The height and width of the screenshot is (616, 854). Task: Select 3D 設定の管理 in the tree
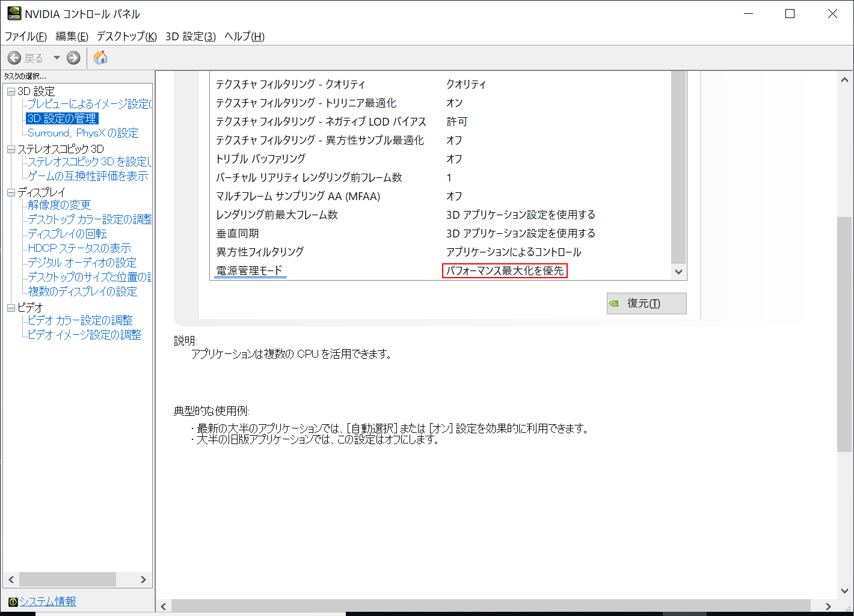(x=62, y=118)
